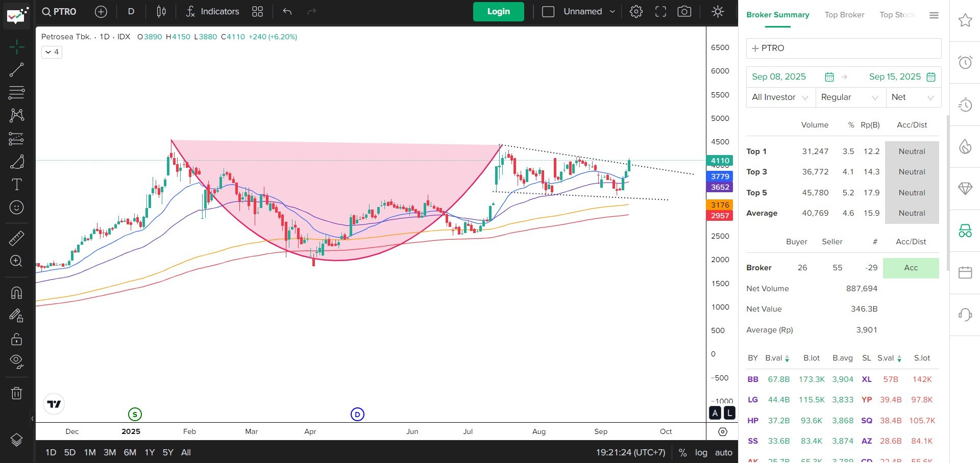Viewport: 980px width, 463px height.
Task: Activate the zoom in tool
Action: pyautogui.click(x=16, y=261)
